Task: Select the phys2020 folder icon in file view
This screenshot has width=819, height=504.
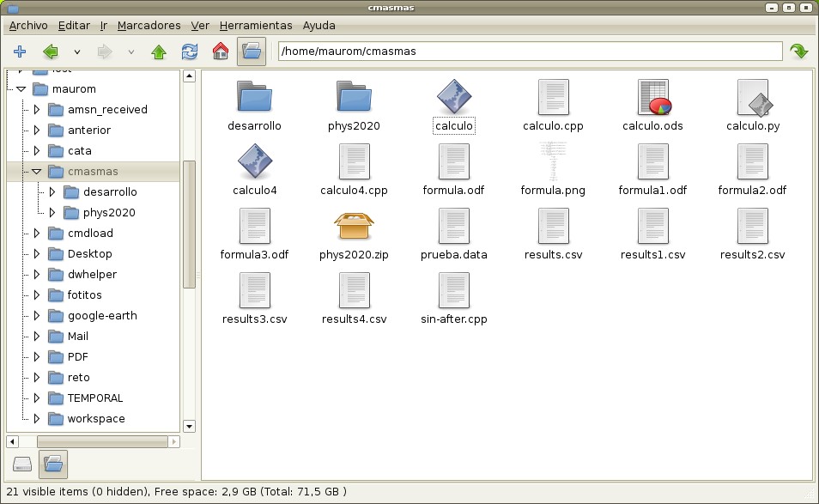Action: point(355,96)
